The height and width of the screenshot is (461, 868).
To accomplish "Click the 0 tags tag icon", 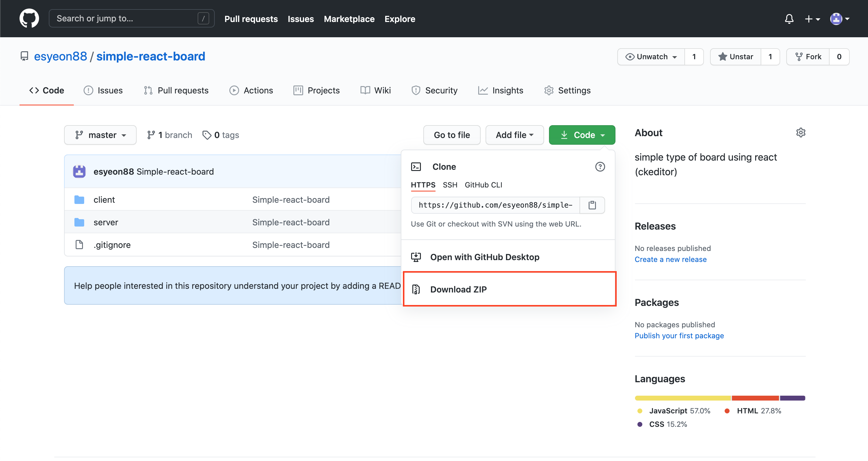I will point(207,135).
